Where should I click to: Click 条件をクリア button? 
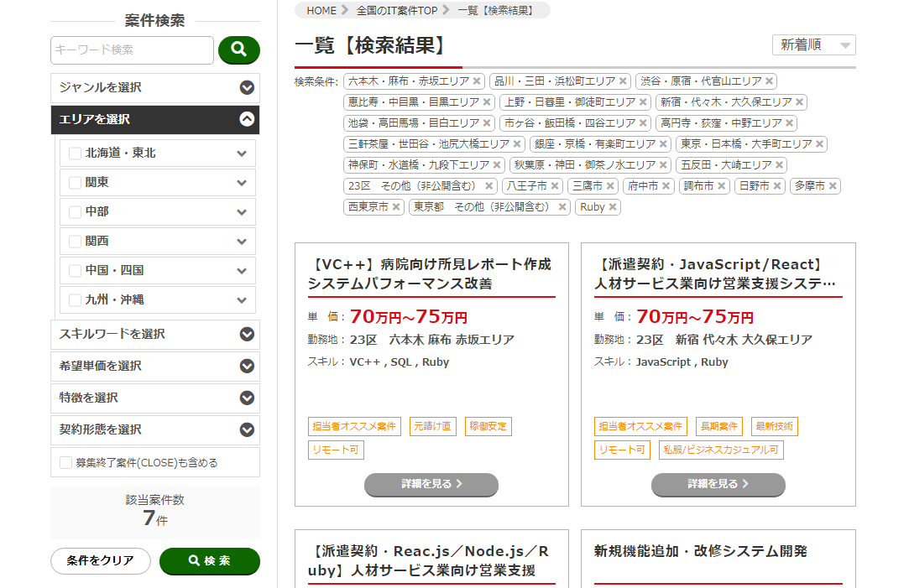click(101, 561)
